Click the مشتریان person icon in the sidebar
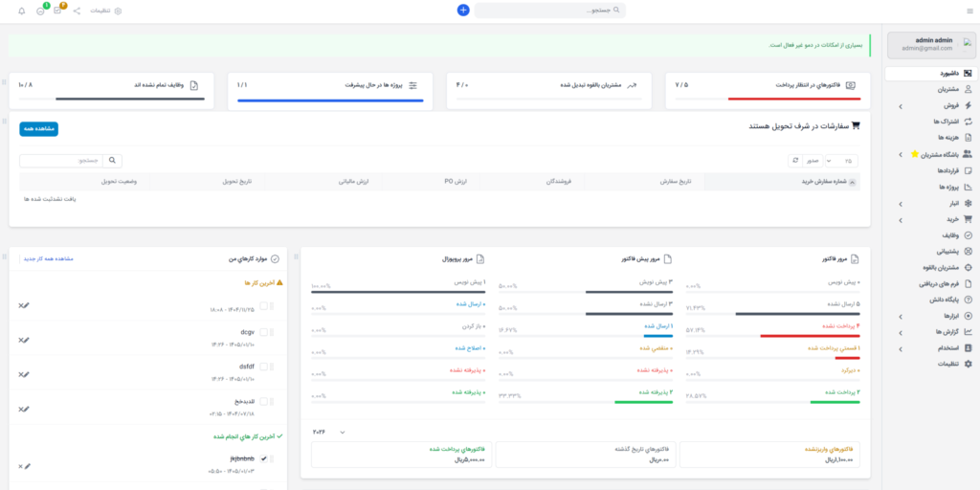Screen dimensions: 980x490 pyautogui.click(x=969, y=89)
